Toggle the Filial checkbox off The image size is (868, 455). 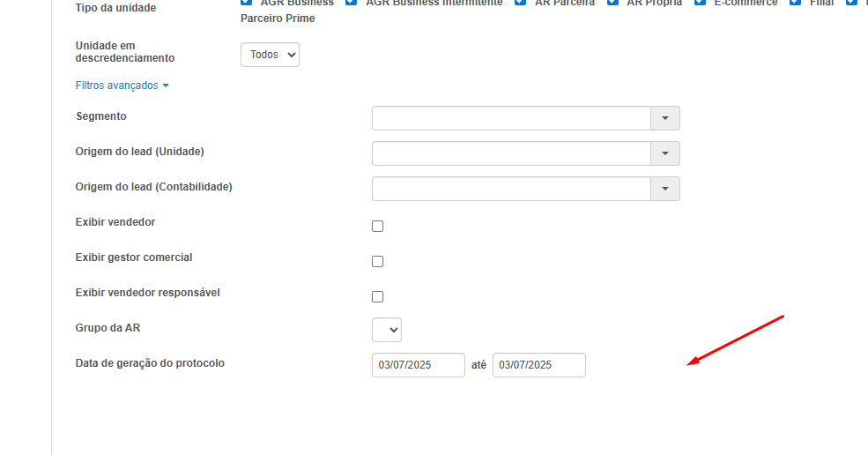pyautogui.click(x=796, y=3)
